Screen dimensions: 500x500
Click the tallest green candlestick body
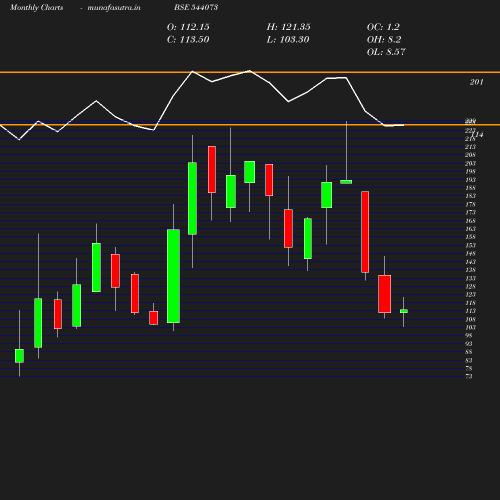point(173,276)
